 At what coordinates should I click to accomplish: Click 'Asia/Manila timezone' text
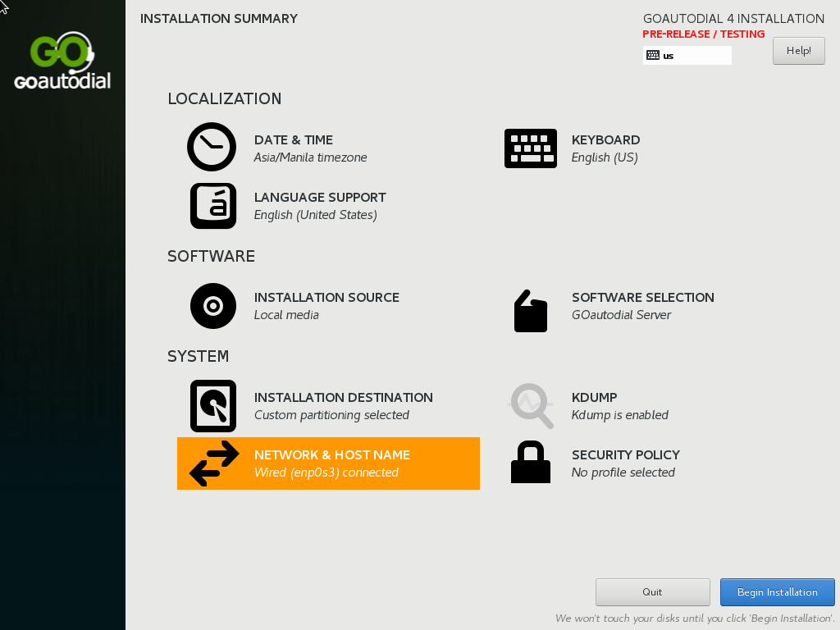(x=311, y=157)
